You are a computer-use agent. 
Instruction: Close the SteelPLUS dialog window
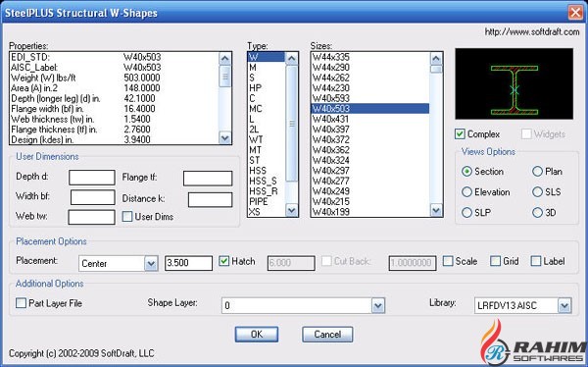click(x=575, y=13)
